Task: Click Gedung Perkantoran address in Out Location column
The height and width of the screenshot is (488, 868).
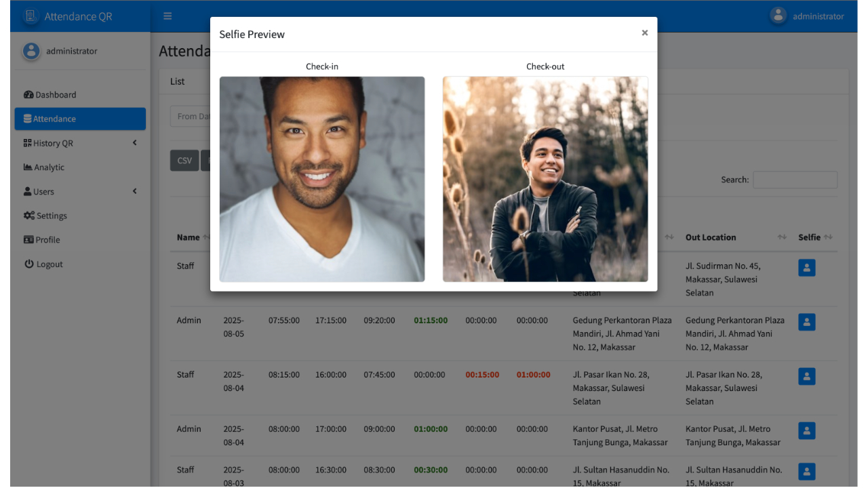Action: pyautogui.click(x=735, y=333)
